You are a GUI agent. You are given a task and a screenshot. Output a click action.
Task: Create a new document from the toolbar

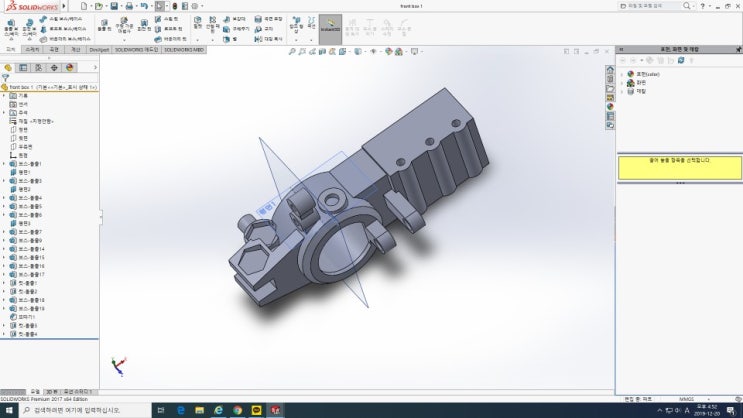(84, 6)
